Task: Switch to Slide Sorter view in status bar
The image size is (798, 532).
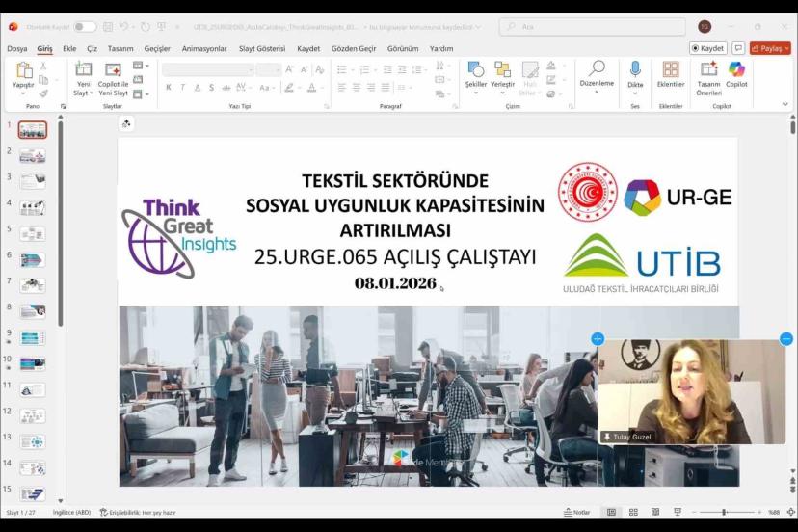Action: point(633,512)
